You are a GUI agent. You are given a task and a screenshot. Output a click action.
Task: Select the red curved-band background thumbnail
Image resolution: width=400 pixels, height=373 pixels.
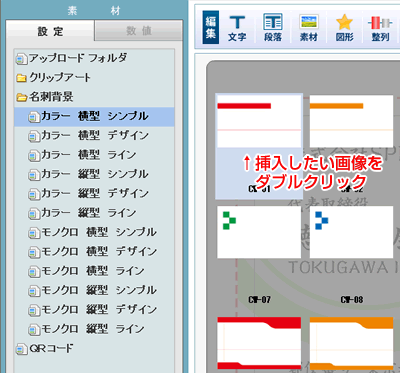point(259,343)
